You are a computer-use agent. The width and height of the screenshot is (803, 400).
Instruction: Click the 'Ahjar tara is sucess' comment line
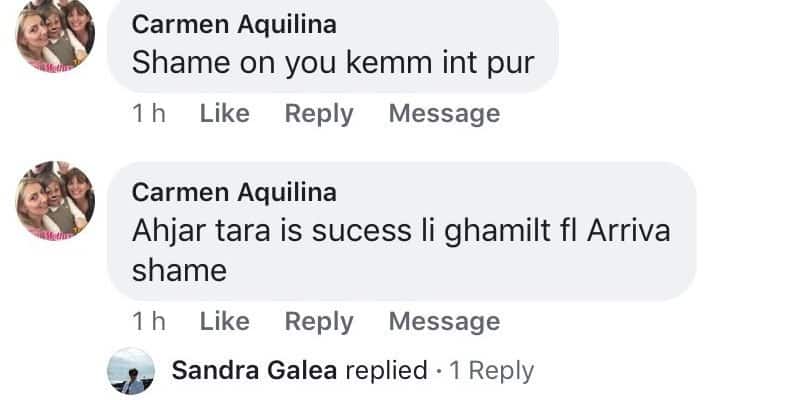click(x=400, y=230)
